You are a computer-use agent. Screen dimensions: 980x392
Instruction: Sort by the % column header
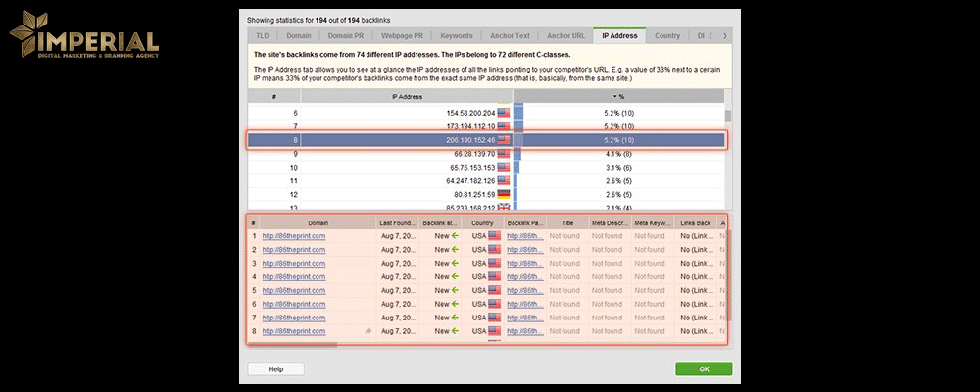coord(618,97)
